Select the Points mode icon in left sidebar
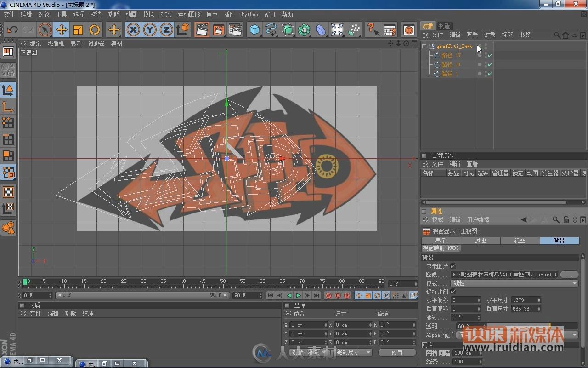Image resolution: width=588 pixels, height=368 pixels. (8, 122)
